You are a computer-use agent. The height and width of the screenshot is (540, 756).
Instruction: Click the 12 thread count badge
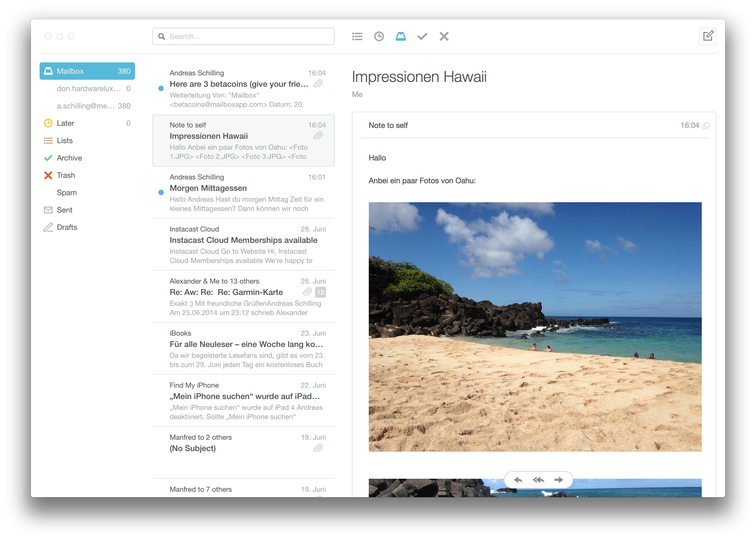[320, 292]
